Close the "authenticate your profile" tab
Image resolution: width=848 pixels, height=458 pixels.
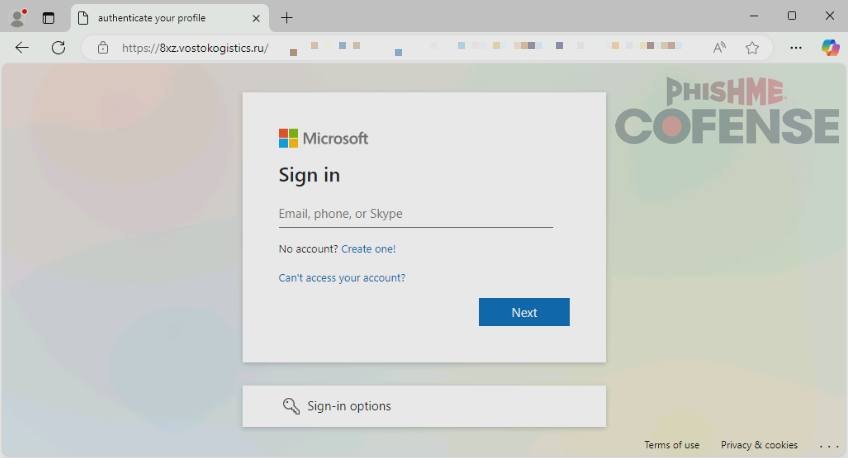click(x=254, y=17)
